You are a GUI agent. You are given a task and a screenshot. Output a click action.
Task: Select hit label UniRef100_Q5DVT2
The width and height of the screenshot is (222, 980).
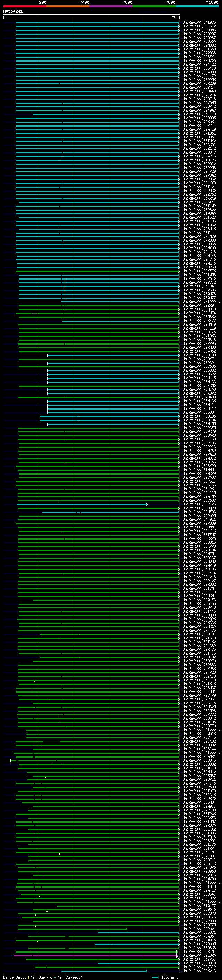[199, 106]
